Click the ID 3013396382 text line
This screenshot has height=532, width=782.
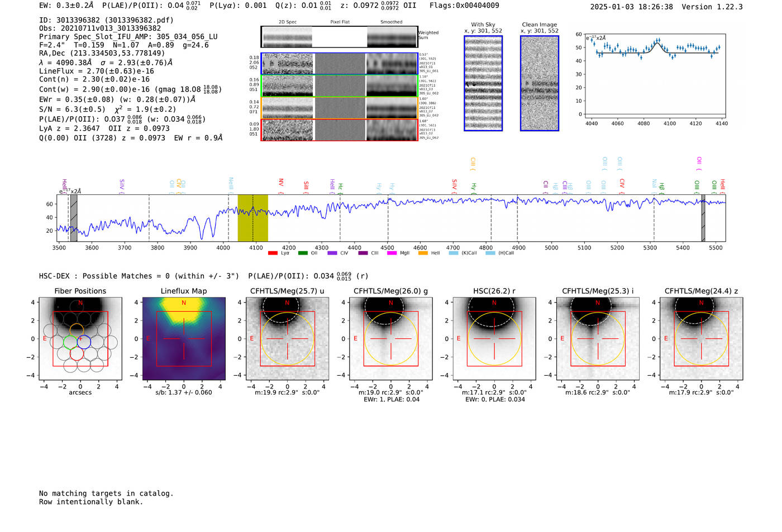click(106, 20)
